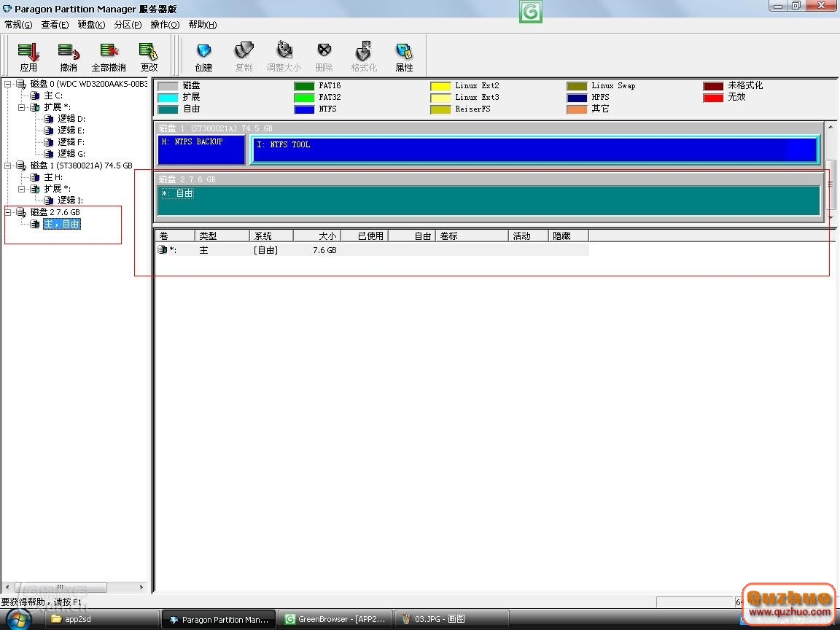This screenshot has height=630, width=840.
Task: Click the 删除 (Delete) toolbar icon
Action: click(x=324, y=56)
